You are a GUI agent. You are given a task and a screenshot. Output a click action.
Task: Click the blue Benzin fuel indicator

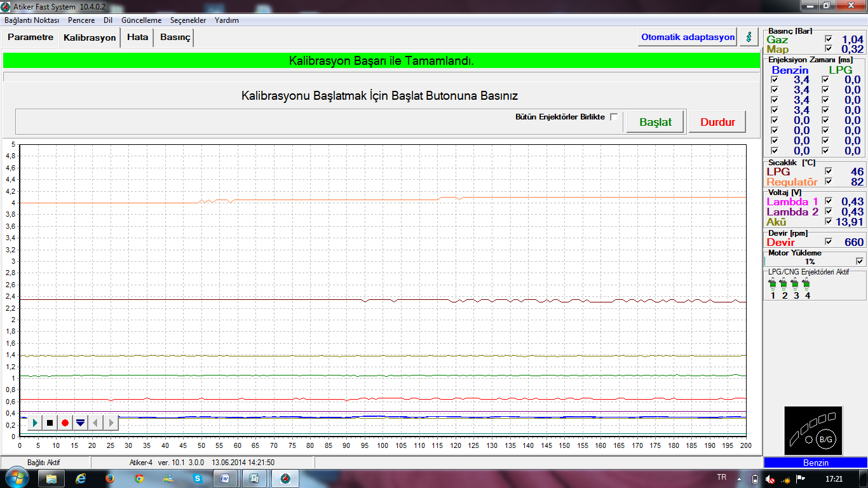[816, 463]
